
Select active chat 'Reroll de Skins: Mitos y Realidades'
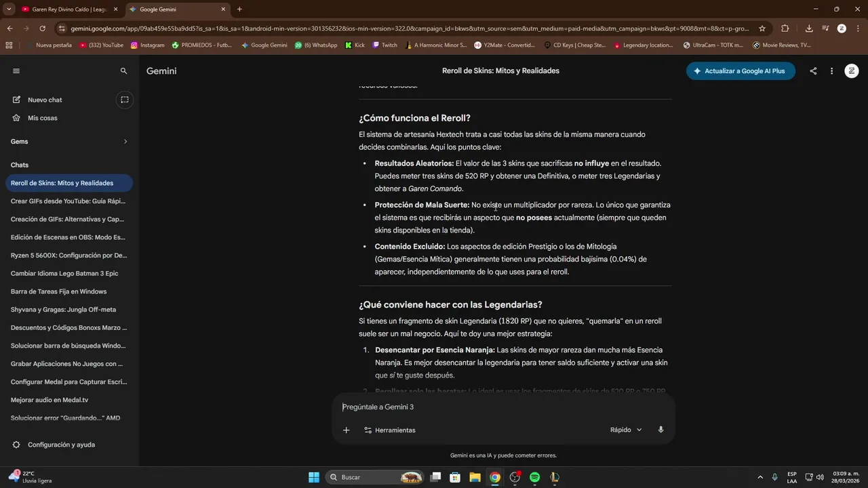click(68, 183)
